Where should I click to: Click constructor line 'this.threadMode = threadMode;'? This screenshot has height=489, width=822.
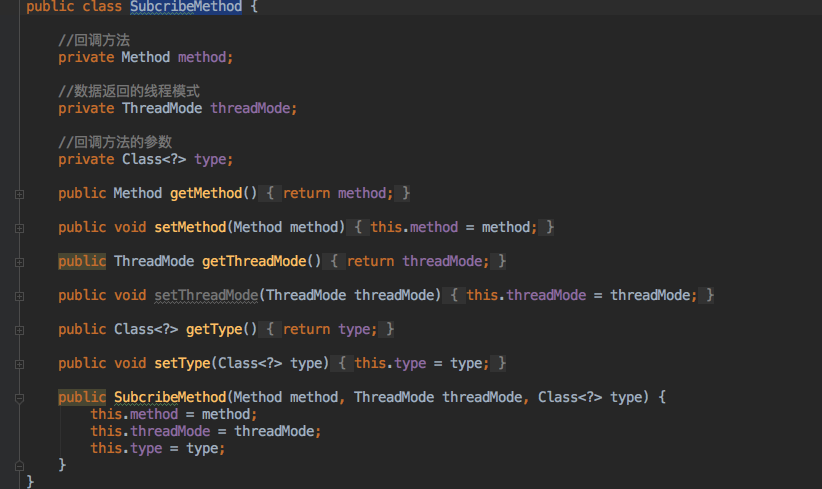tap(206, 431)
